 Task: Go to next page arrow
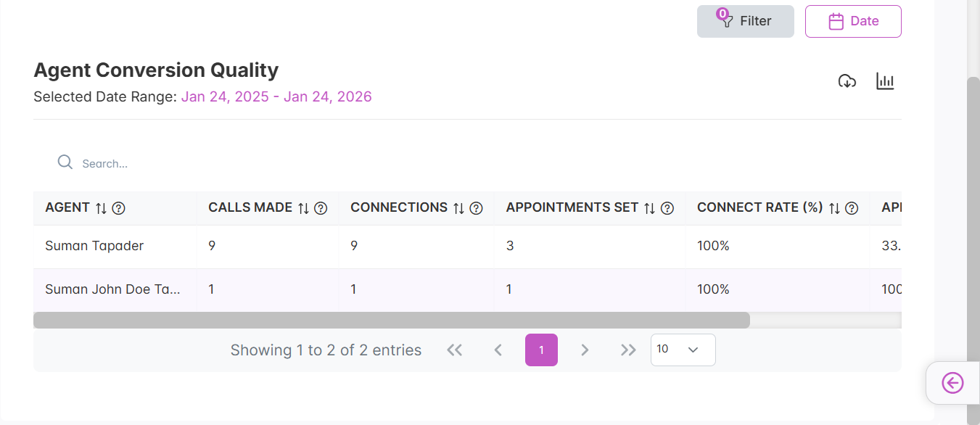coord(585,350)
